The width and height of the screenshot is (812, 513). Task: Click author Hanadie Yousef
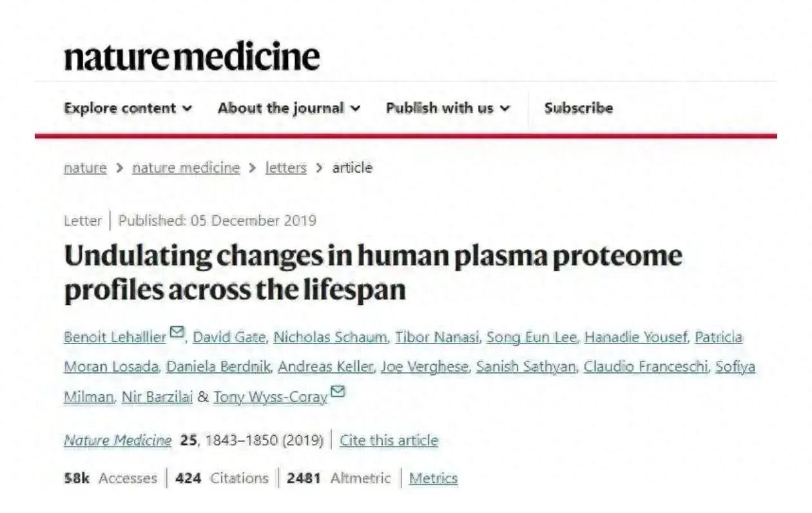[635, 337]
